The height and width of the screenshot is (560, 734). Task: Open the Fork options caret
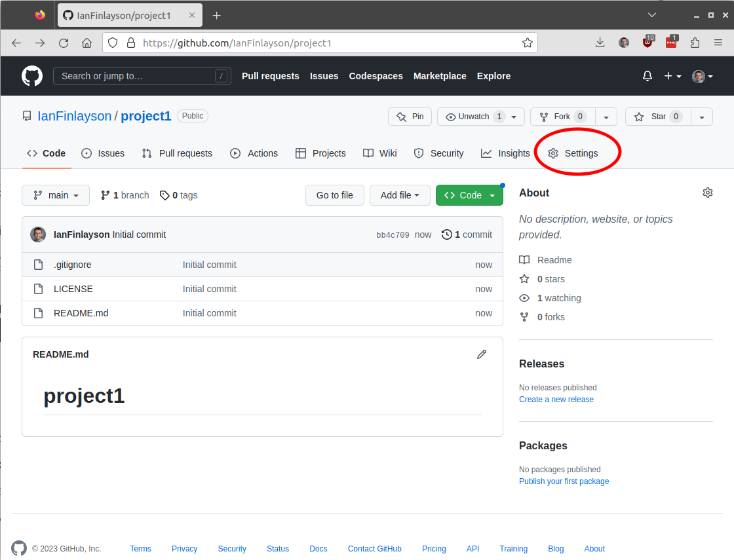tap(606, 117)
